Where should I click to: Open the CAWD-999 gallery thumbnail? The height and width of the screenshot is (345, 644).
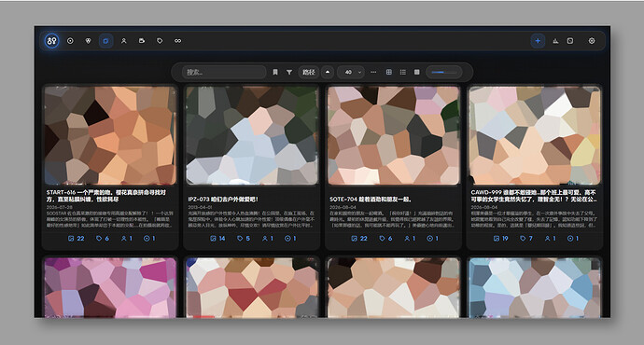click(x=535, y=135)
